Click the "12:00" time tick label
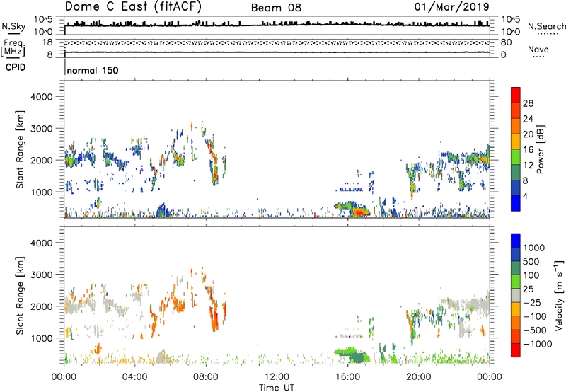This screenshot has width=566, height=392. point(277,377)
